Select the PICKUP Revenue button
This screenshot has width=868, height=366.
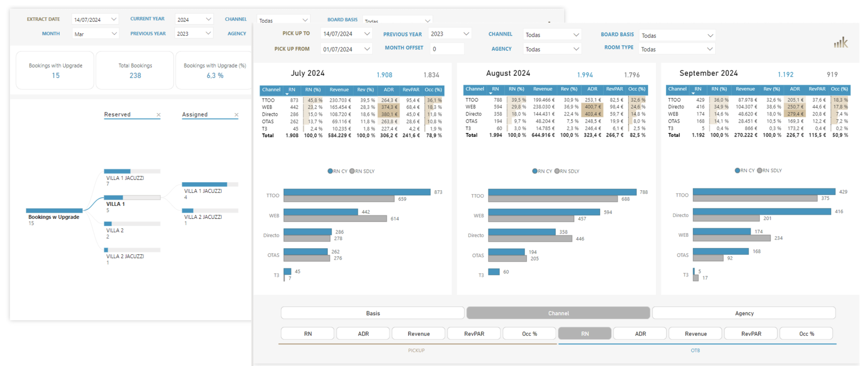[x=418, y=333]
